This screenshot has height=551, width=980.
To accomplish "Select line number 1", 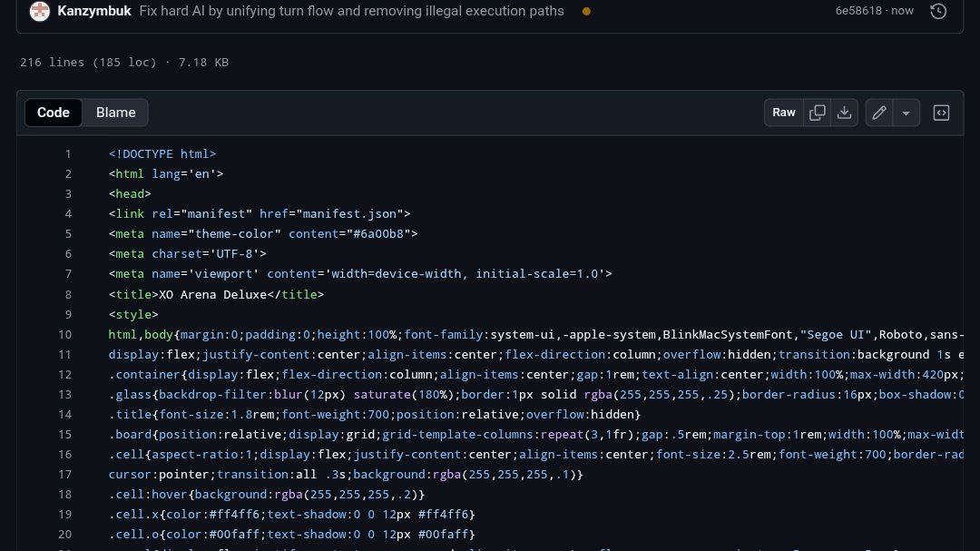I will (x=68, y=153).
